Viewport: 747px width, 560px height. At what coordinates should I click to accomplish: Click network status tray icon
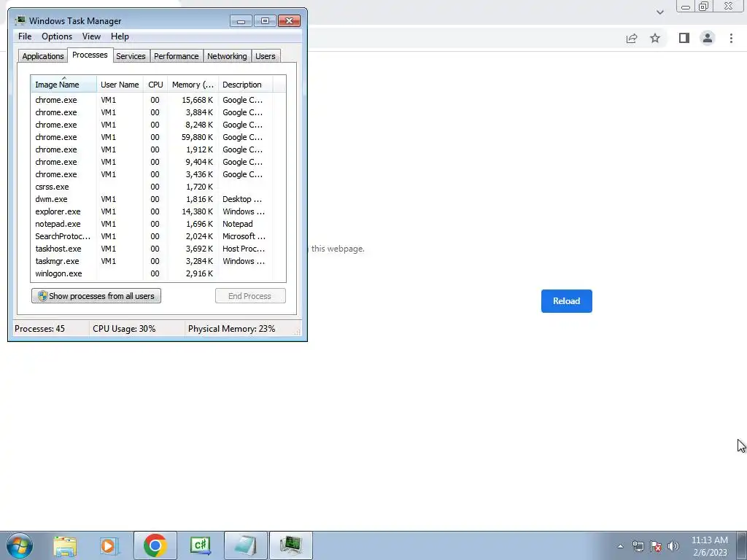tap(638, 546)
